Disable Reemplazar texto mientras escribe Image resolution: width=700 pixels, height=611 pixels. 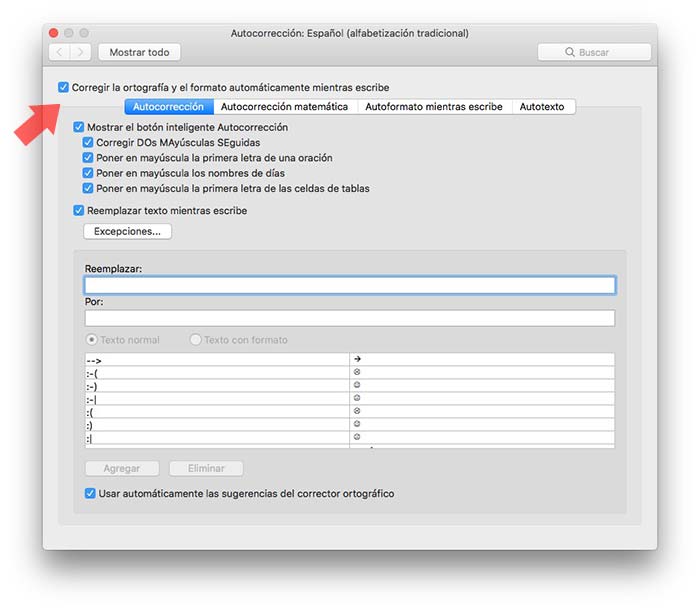tap(79, 211)
